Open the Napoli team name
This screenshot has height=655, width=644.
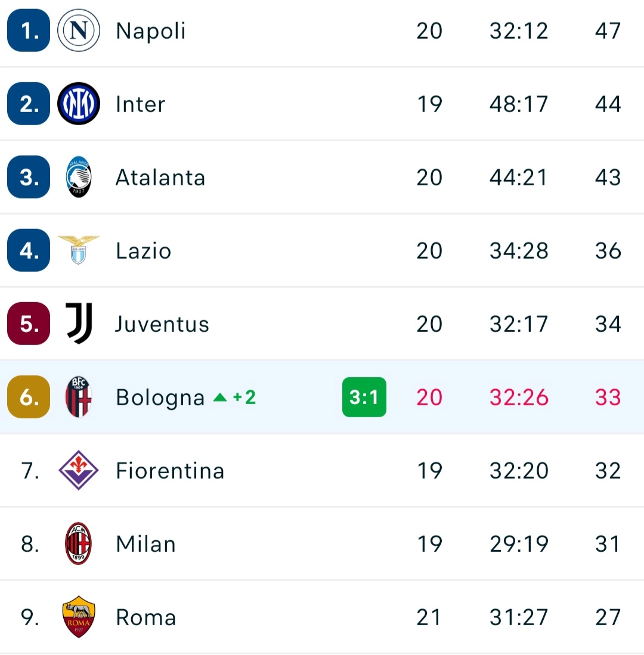151,30
